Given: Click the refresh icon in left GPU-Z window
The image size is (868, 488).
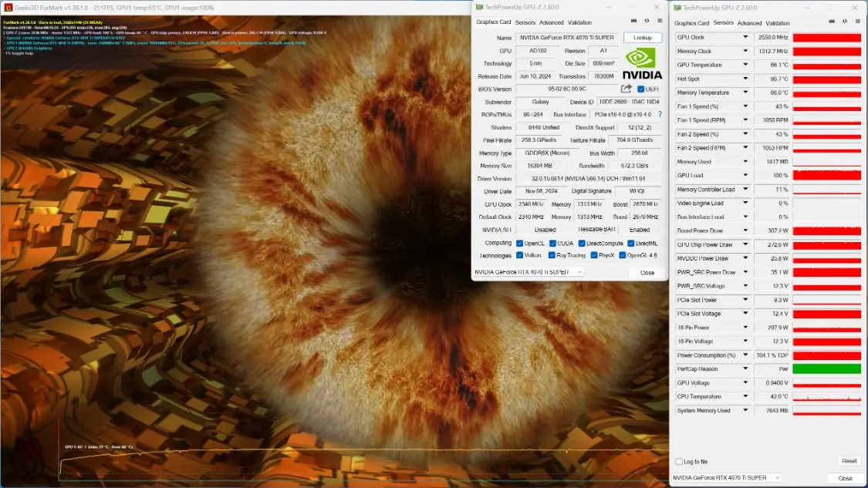Looking at the screenshot, I should 647,21.
